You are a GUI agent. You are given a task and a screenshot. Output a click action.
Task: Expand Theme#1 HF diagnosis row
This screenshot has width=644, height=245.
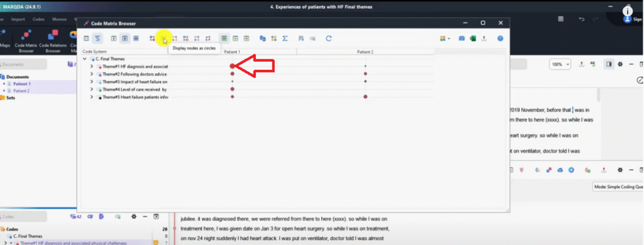[x=92, y=67]
